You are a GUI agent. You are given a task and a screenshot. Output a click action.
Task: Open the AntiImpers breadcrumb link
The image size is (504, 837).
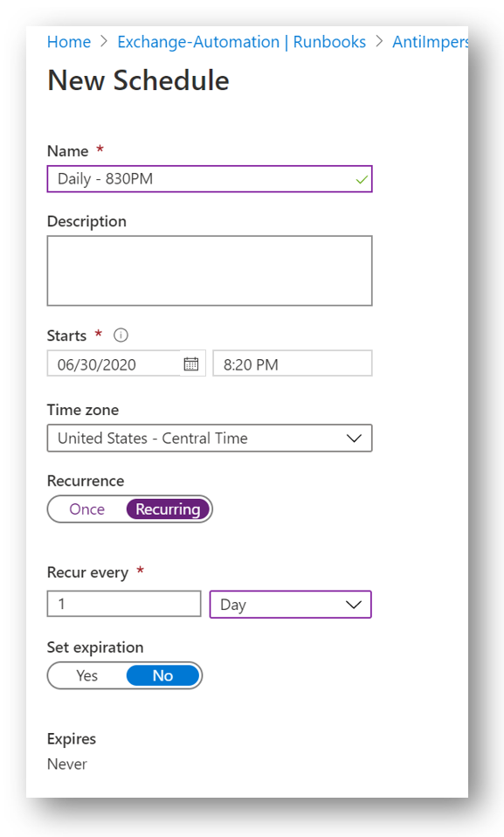click(431, 42)
